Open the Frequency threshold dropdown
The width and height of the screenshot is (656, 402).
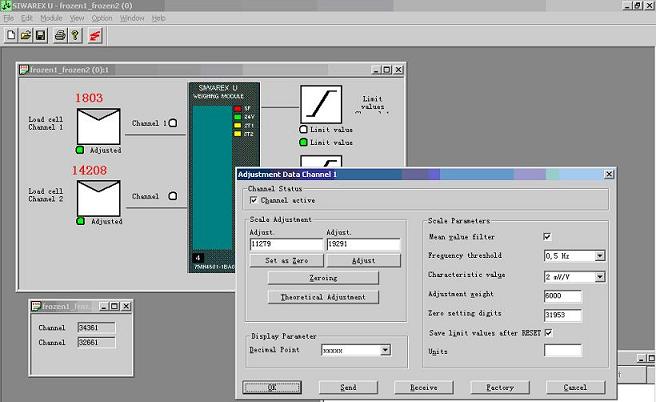click(x=600, y=256)
